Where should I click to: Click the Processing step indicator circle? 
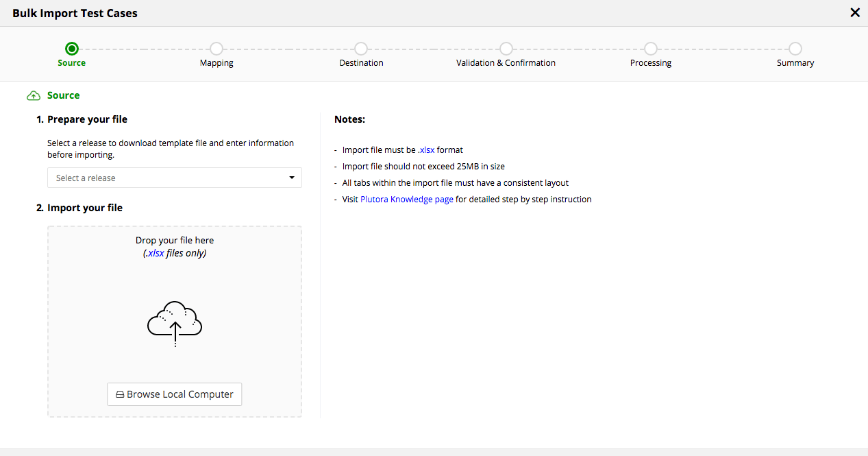[x=650, y=49]
